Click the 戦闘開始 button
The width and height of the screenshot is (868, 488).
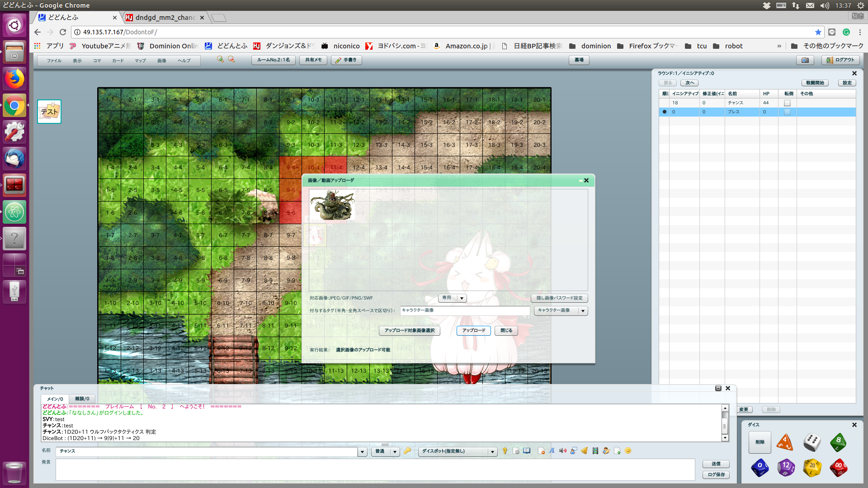[815, 83]
